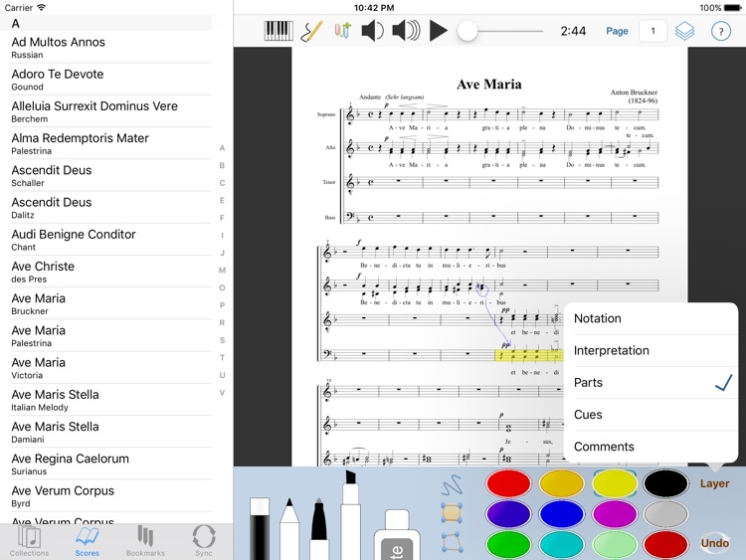Open the help question mark icon
Image resolution: width=746 pixels, height=560 pixels.
721,31
